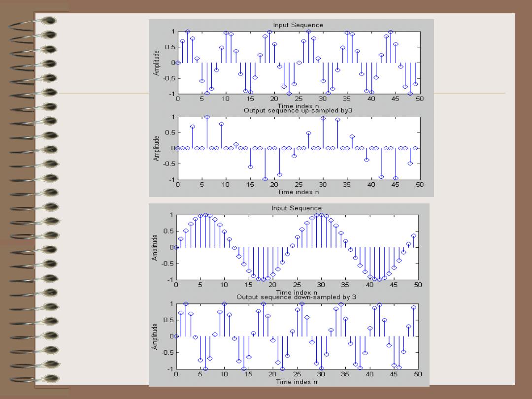Screen dimensions: 532x399
Task: Click the 'Amplitude' label of the down-sampled plot
Action: [155, 336]
